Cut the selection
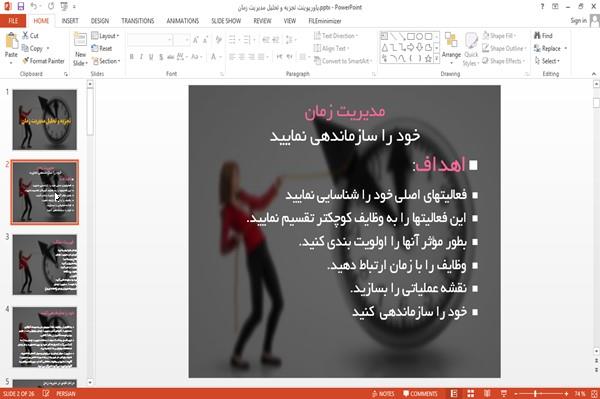 click(31, 36)
